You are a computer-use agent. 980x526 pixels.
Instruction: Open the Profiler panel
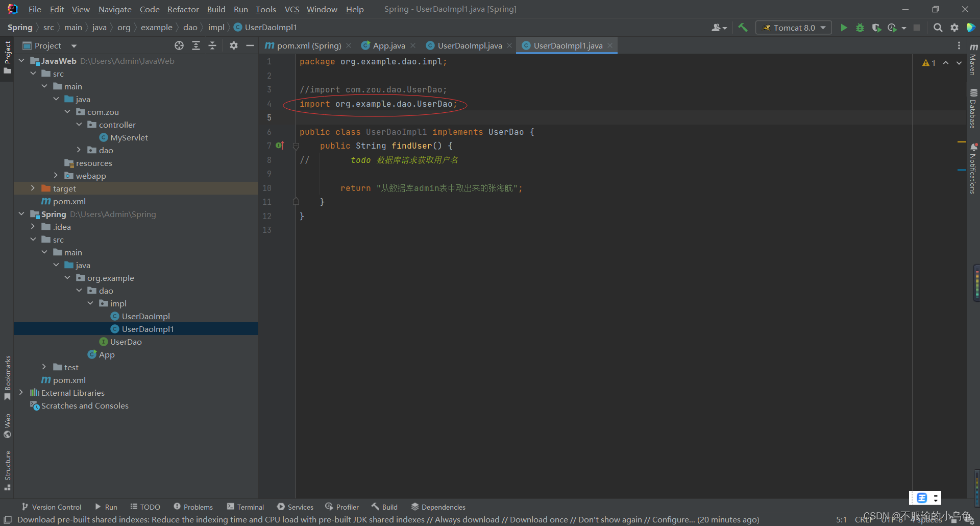(342, 507)
